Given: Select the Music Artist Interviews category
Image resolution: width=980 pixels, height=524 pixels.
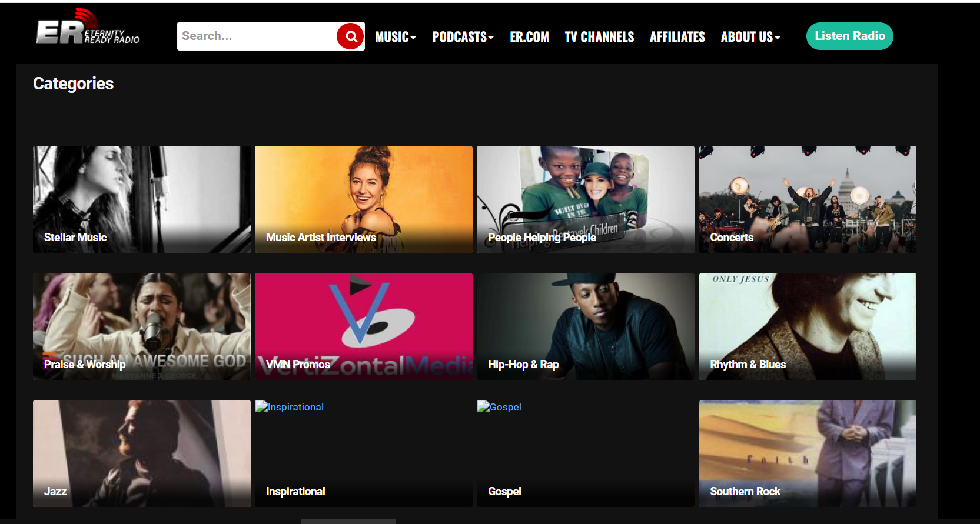Looking at the screenshot, I should click(363, 199).
